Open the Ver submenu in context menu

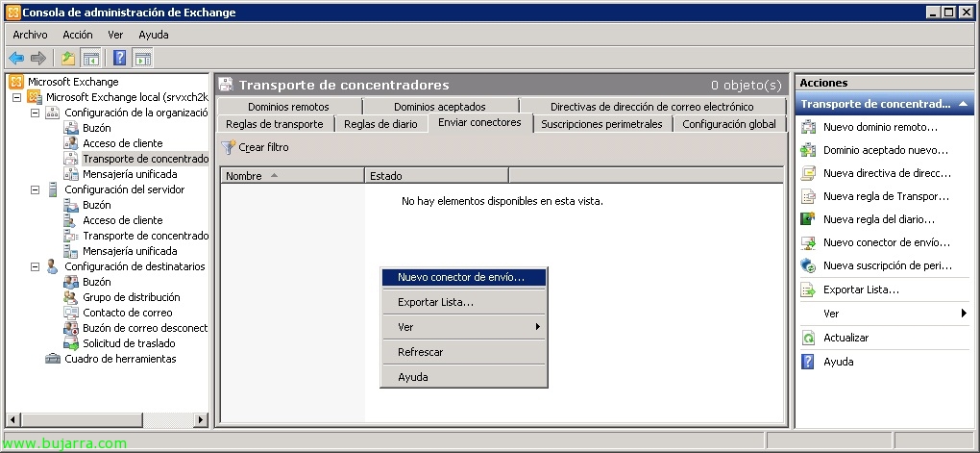[464, 327]
